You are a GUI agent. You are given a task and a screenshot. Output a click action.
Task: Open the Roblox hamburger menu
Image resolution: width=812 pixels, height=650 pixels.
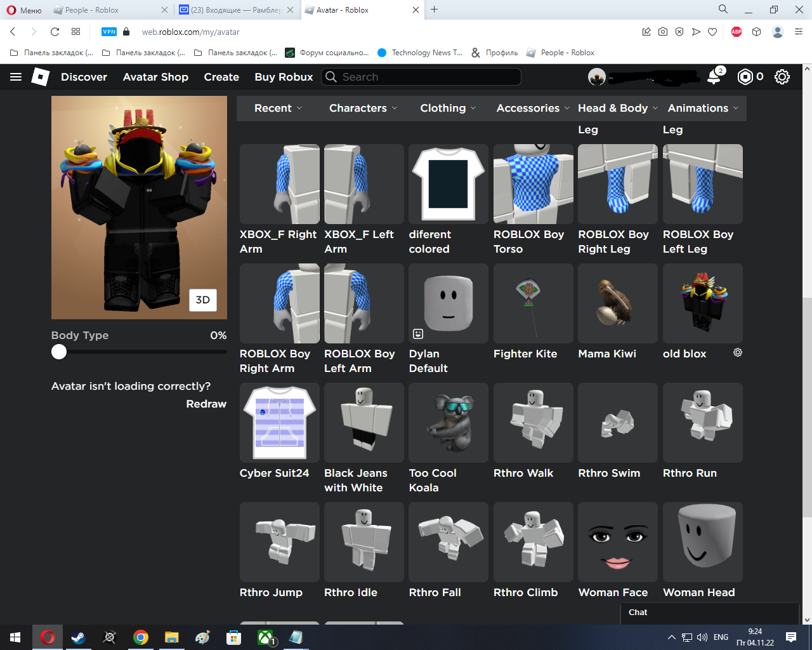pos(16,77)
